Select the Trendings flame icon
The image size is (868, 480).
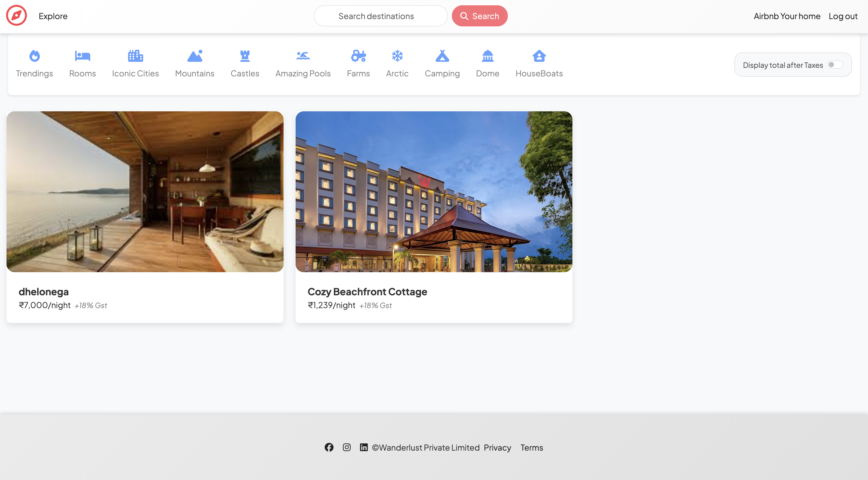(x=34, y=56)
